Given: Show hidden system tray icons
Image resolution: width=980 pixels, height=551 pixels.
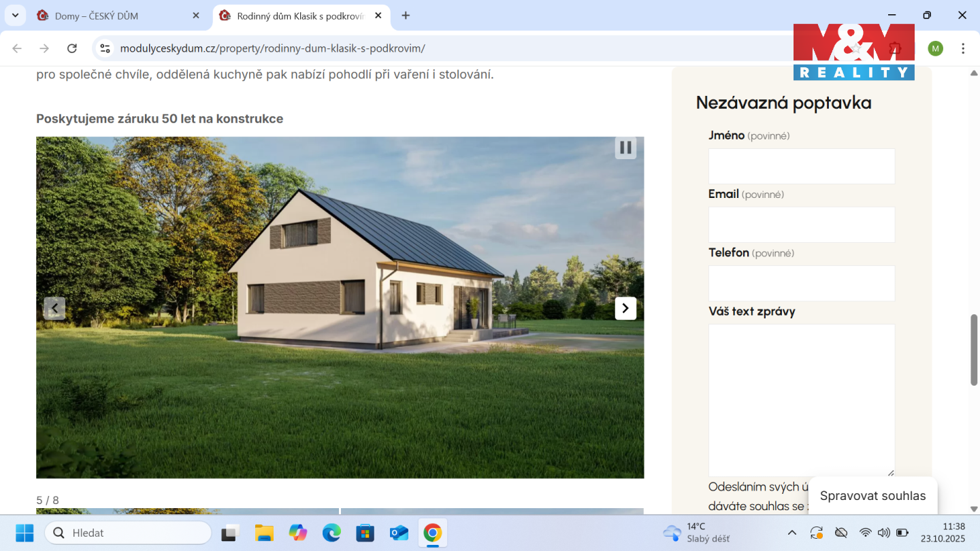Looking at the screenshot, I should tap(791, 533).
